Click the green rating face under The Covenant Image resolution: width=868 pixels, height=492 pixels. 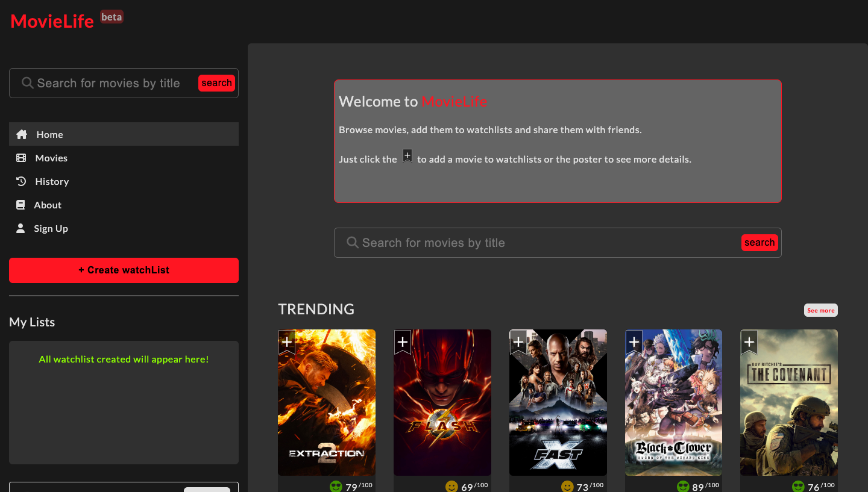[798, 487]
